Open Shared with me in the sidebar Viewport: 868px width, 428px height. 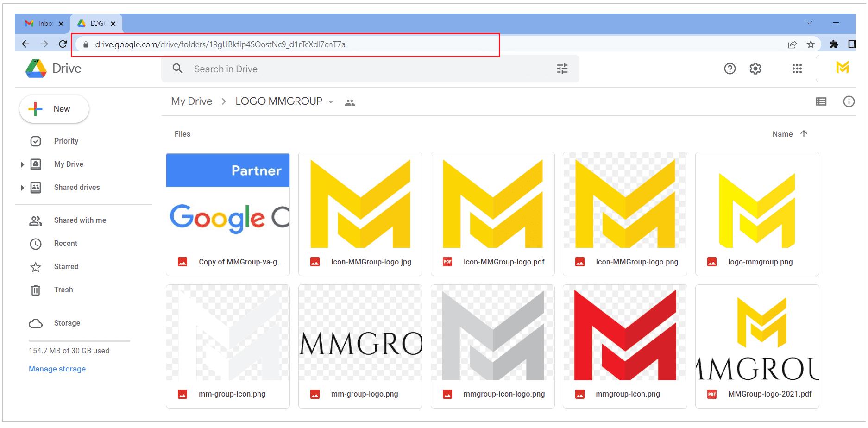tap(80, 220)
